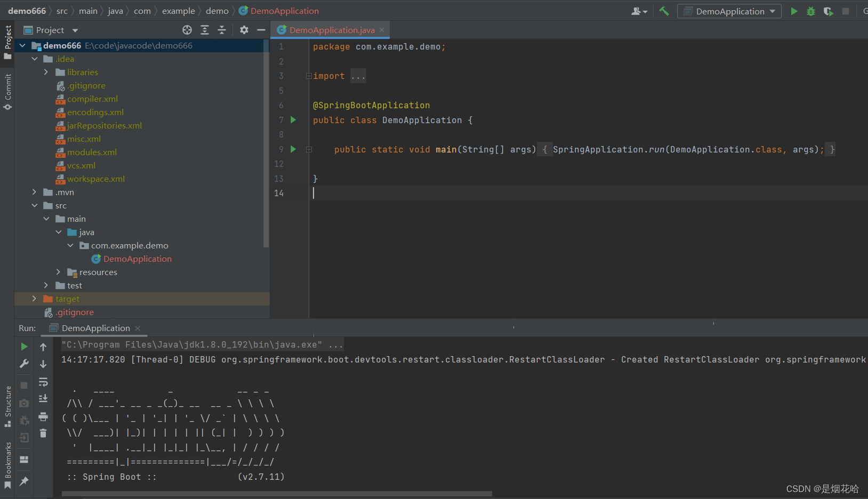Image resolution: width=868 pixels, height=499 pixels.
Task: Toggle soft-wrap in the console
Action: click(x=43, y=382)
